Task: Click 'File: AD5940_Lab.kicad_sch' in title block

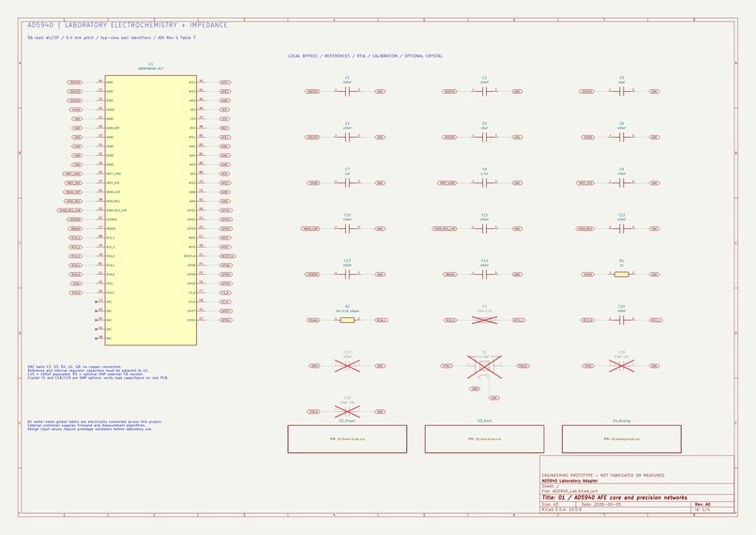Action: click(x=570, y=491)
